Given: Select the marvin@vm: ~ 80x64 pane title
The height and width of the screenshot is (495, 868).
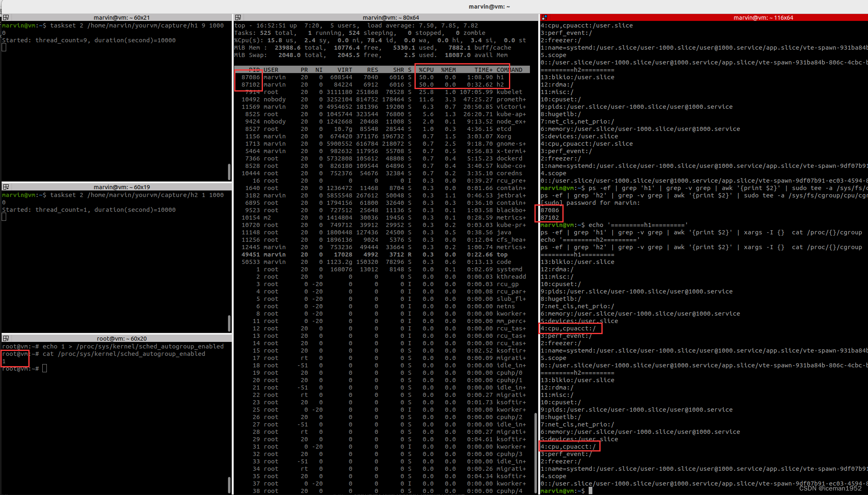Looking at the screenshot, I should pos(391,18).
